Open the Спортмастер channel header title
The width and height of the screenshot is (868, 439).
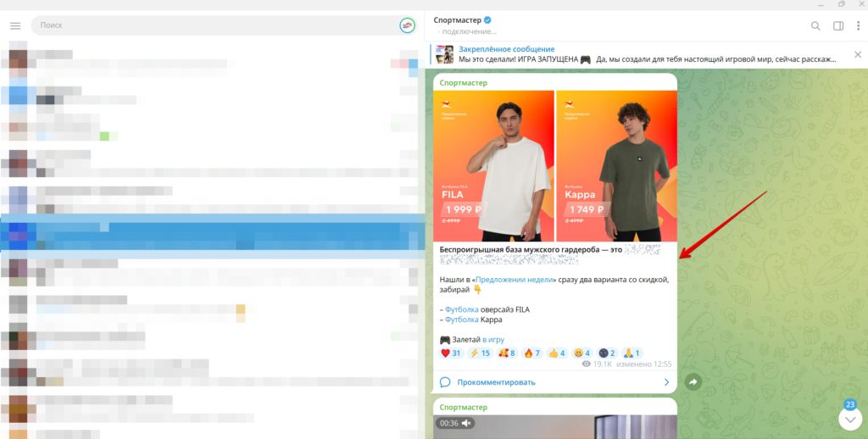point(459,20)
